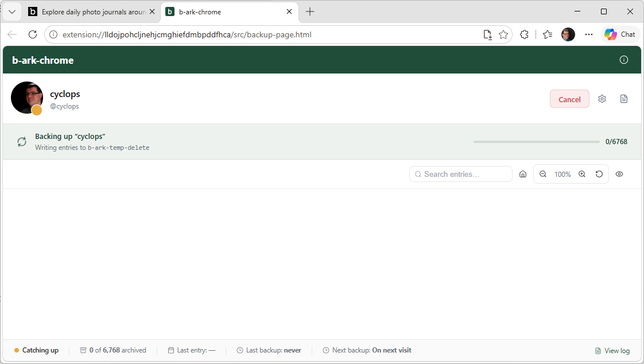Click the 0/6768 progress counter

[616, 142]
